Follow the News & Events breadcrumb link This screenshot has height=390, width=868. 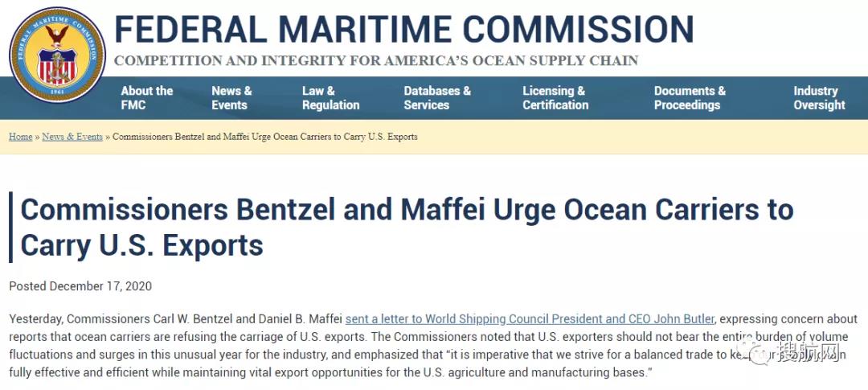pyautogui.click(x=72, y=137)
